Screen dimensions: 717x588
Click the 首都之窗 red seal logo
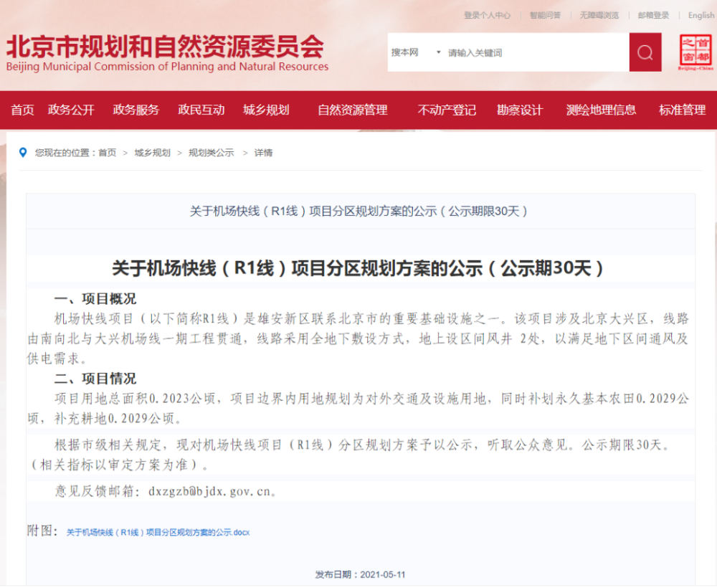click(694, 49)
